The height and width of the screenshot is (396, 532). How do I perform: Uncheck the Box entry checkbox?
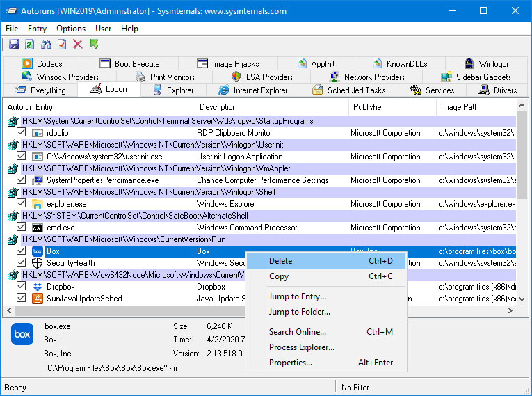click(22, 251)
